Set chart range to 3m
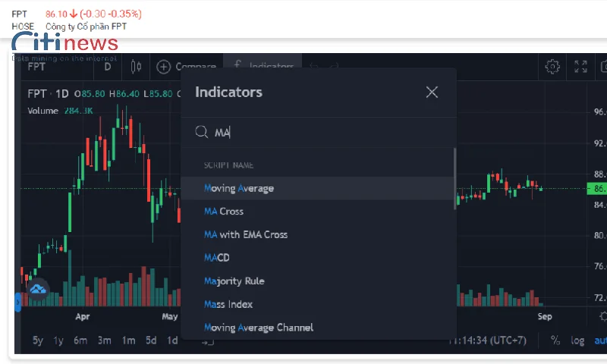Screen dimensions: 607x364 [x=105, y=340]
